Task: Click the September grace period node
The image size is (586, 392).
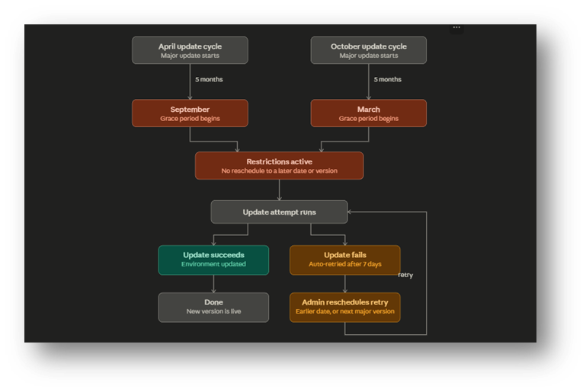Action: coord(190,113)
